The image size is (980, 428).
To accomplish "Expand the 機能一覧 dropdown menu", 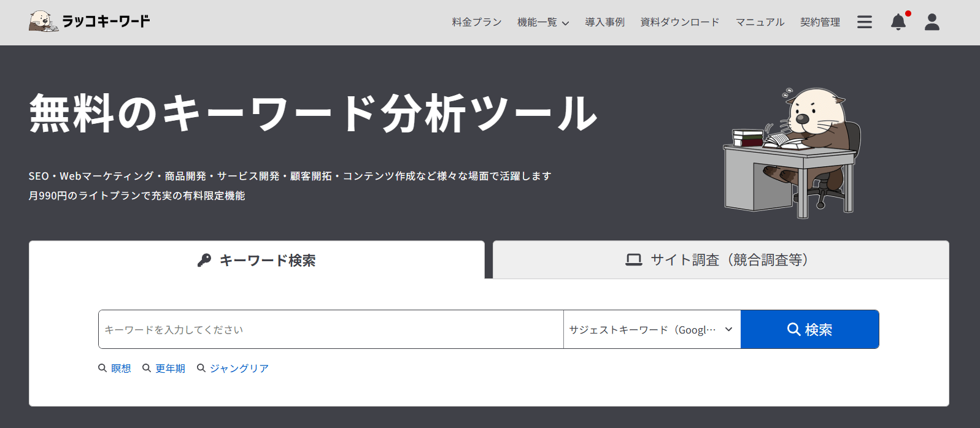I will tap(543, 22).
